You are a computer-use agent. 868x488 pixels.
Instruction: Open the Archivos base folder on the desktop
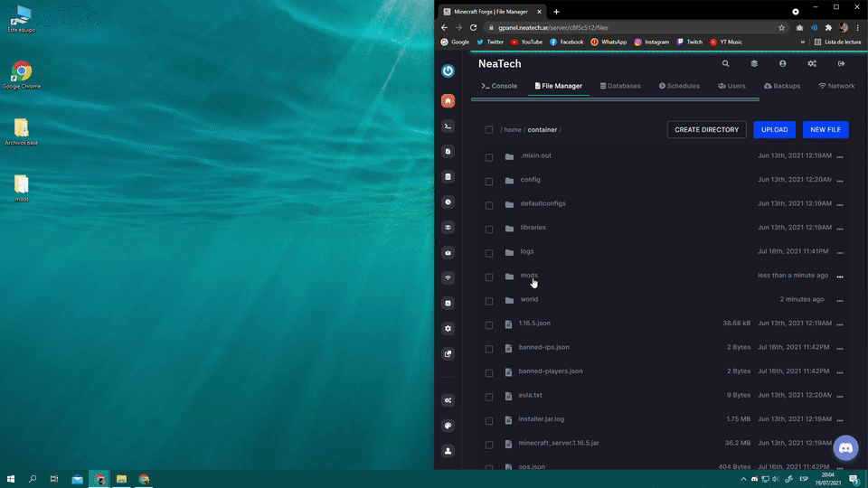(x=22, y=132)
